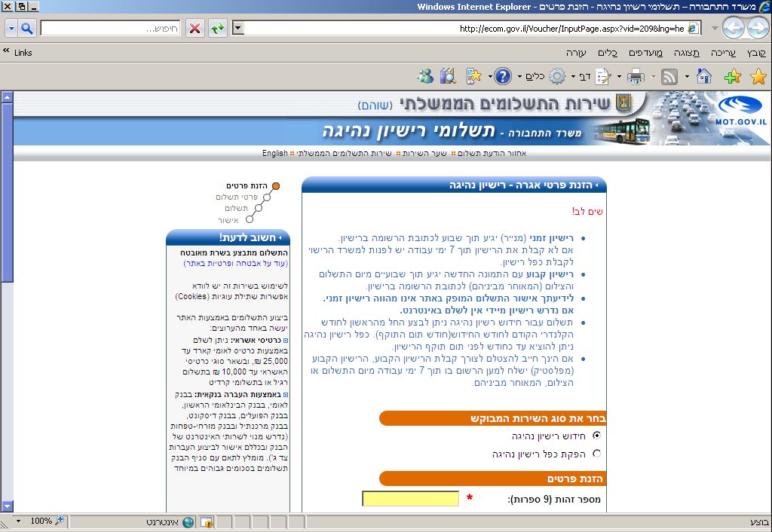772x532 pixels.
Task: Click the RSS feeds icon
Action: point(669,76)
